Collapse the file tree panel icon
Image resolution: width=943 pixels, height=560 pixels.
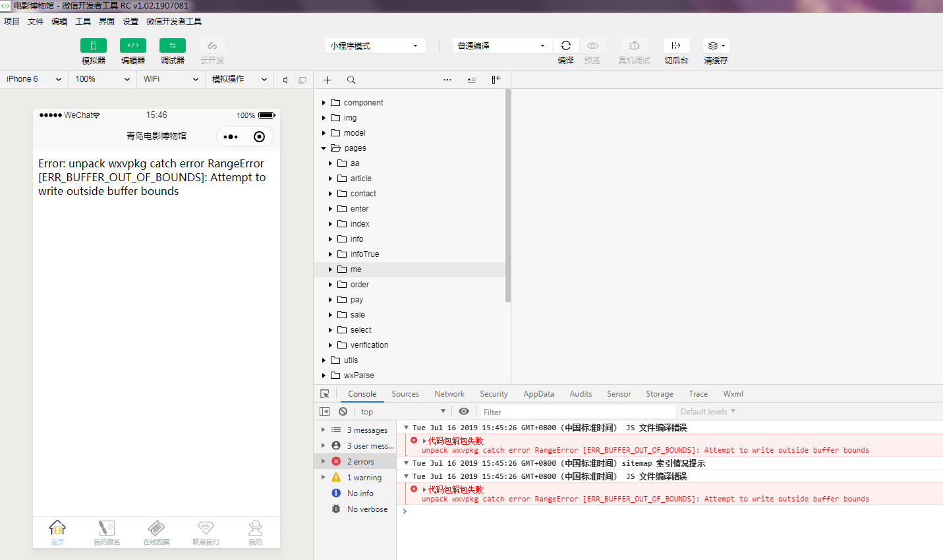tap(496, 80)
